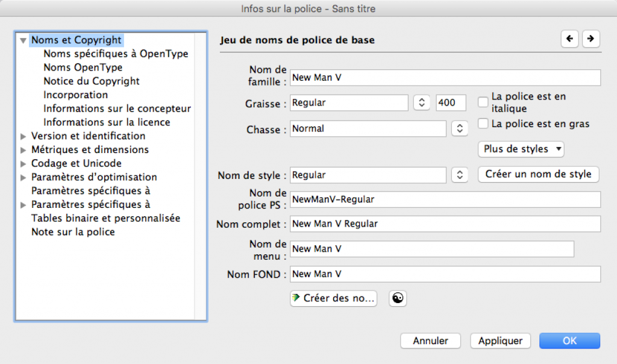This screenshot has width=617, height=364.
Task: Click the next page right arrow icon
Action: coord(590,39)
